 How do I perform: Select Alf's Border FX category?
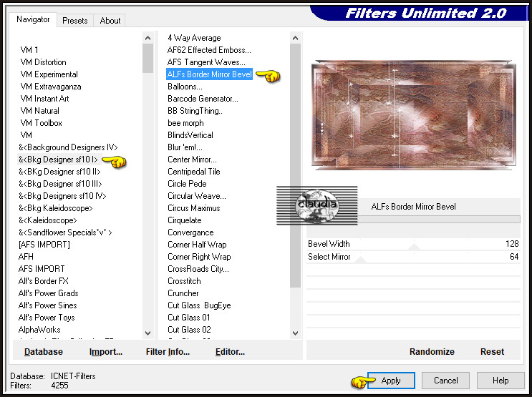(44, 281)
